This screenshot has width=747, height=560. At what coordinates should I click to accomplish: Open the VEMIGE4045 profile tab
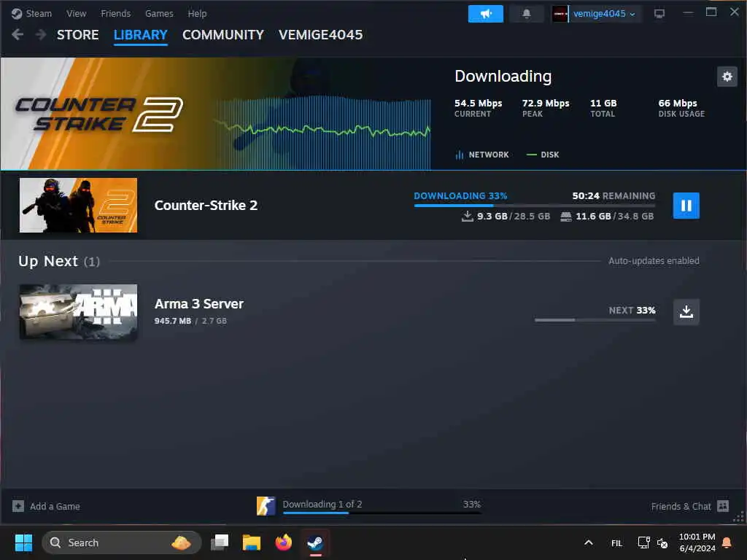321,35
